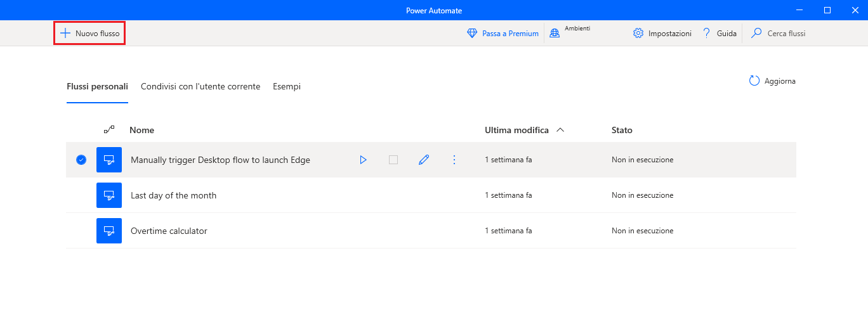Uncheck the selected Manually trigger flow row

click(81, 160)
